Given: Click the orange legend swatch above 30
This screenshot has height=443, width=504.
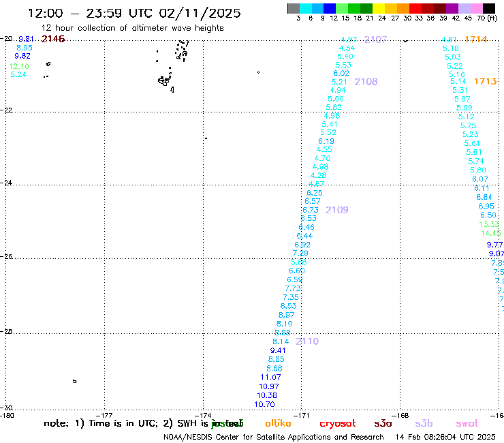Looking at the screenshot, I should (403, 8).
